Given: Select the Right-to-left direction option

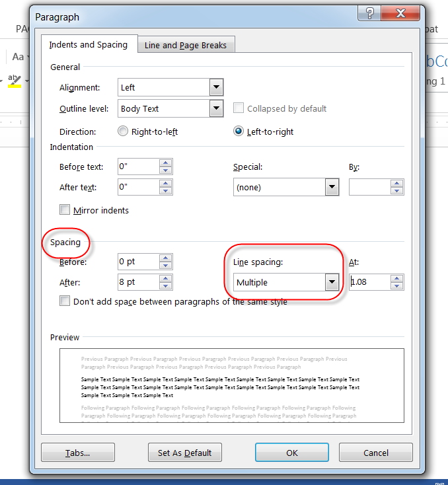Looking at the screenshot, I should coord(123,131).
